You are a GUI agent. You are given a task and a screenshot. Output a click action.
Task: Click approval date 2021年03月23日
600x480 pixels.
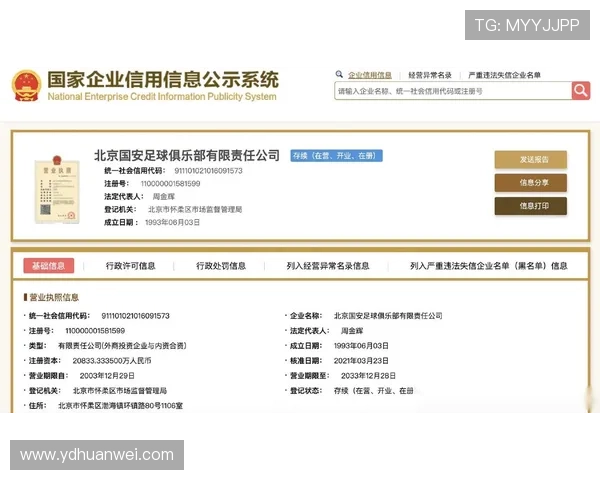(x=361, y=361)
